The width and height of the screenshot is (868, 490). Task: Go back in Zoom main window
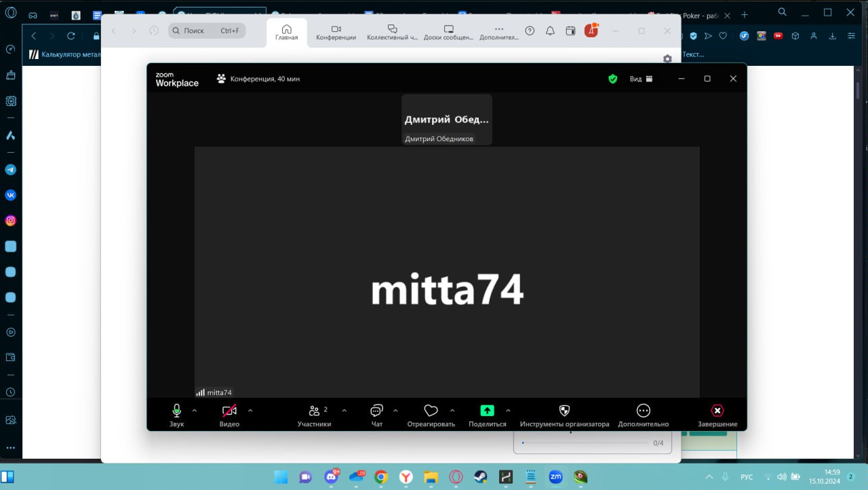point(114,31)
